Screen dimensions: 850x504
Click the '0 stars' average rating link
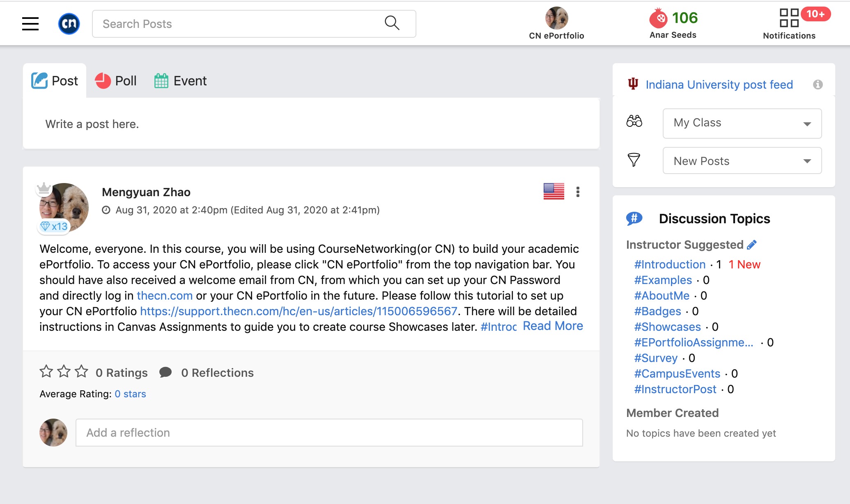[130, 394]
